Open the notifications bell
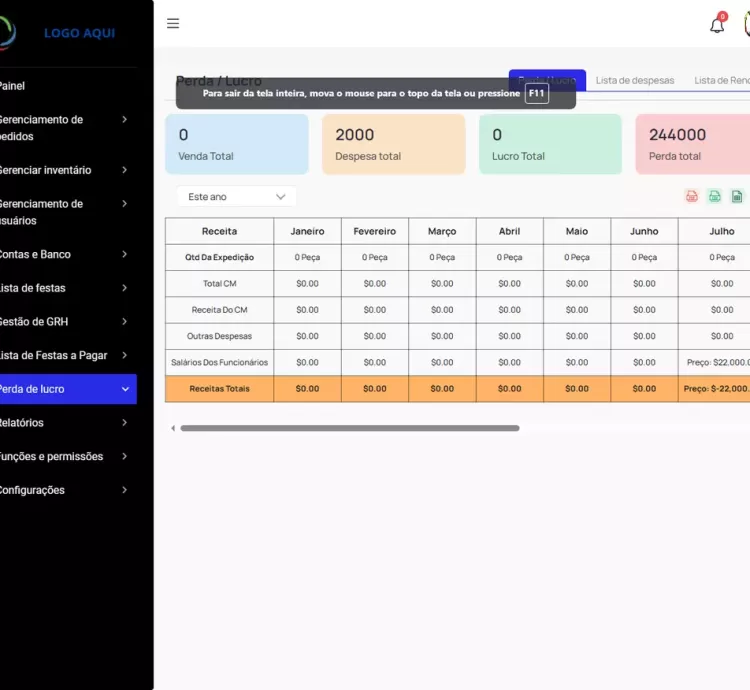Viewport: 750px width, 690px height. coord(717,25)
